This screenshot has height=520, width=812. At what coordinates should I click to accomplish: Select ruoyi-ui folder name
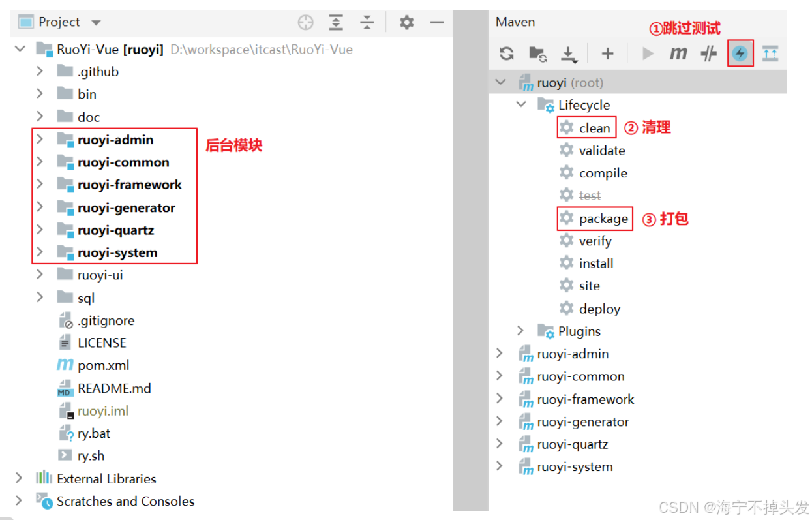(x=100, y=275)
